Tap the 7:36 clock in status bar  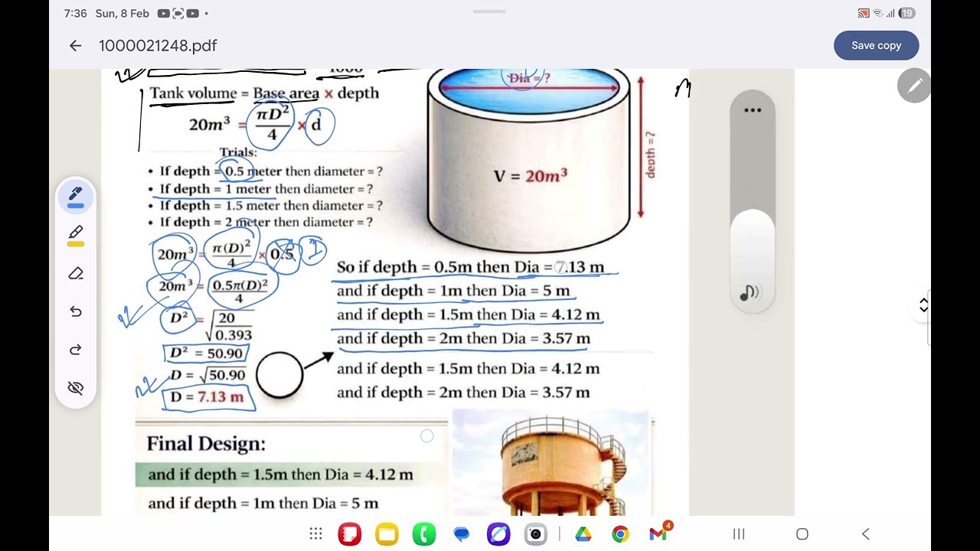tap(76, 13)
